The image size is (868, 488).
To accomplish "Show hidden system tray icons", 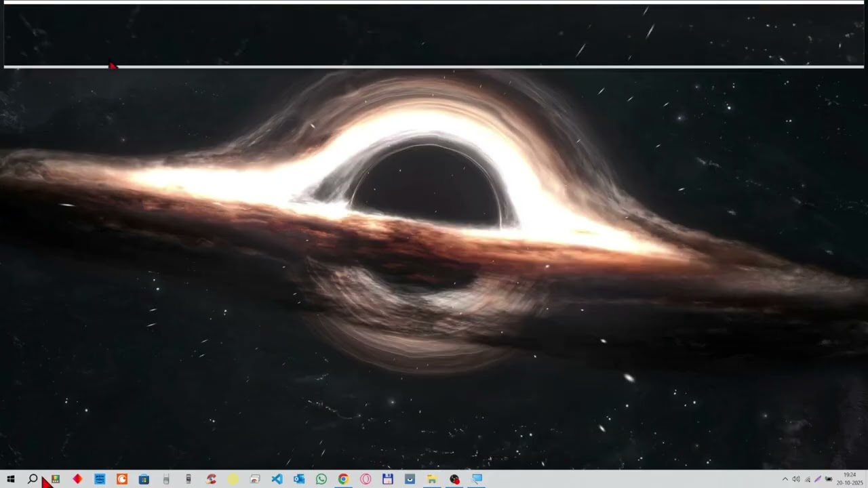I will [x=785, y=479].
